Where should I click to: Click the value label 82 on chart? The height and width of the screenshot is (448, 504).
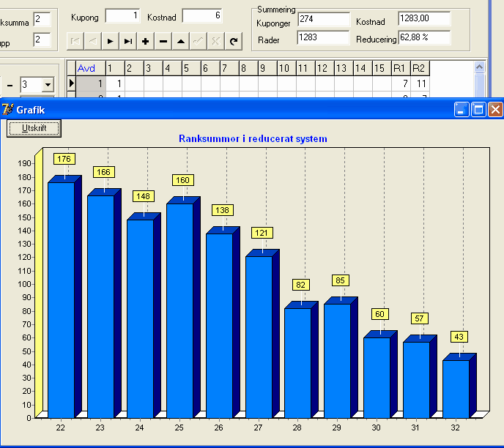click(301, 285)
